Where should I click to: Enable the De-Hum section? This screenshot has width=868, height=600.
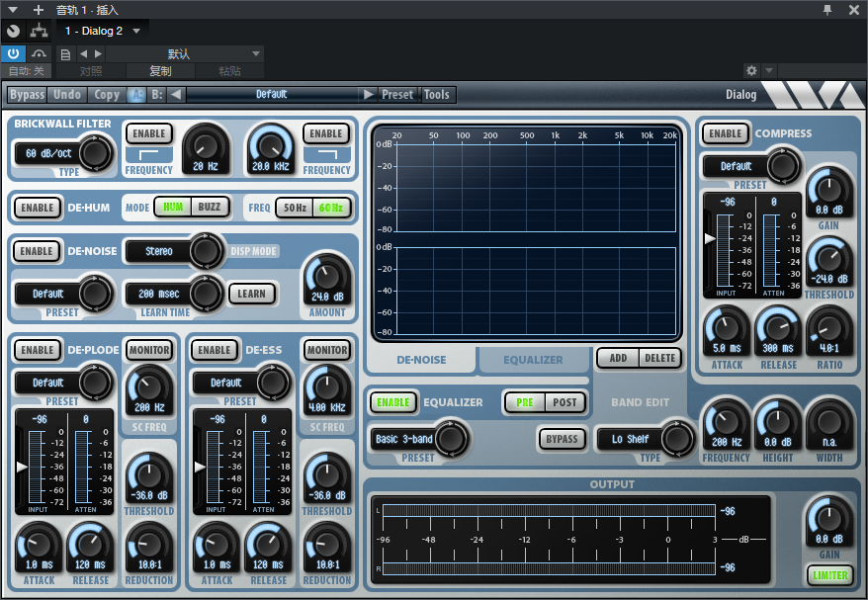coord(38,208)
